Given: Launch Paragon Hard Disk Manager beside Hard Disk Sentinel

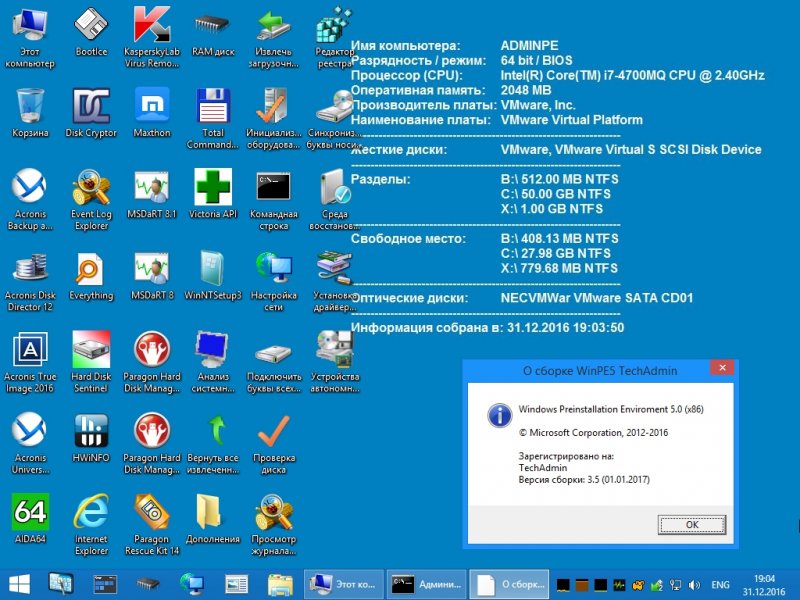Looking at the screenshot, I should (152, 362).
